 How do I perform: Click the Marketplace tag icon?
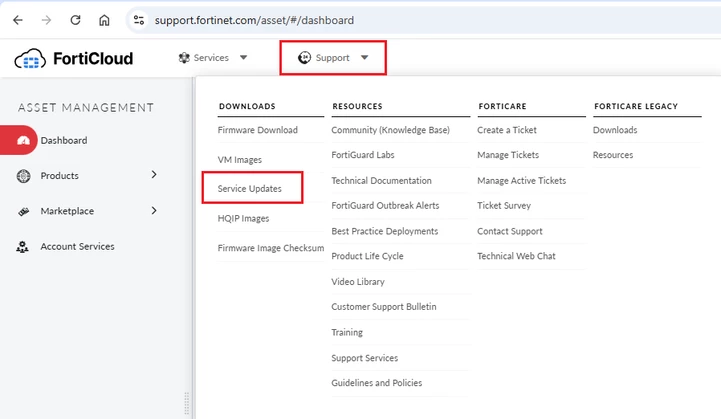[x=23, y=211]
